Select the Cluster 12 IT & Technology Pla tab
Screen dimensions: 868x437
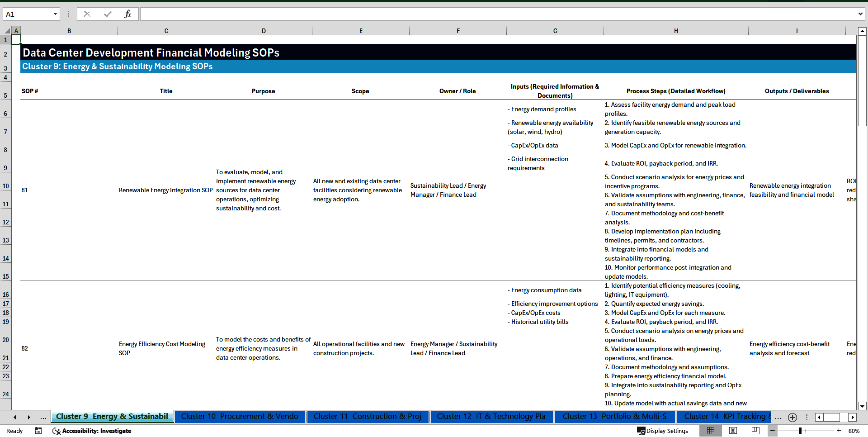491,417
